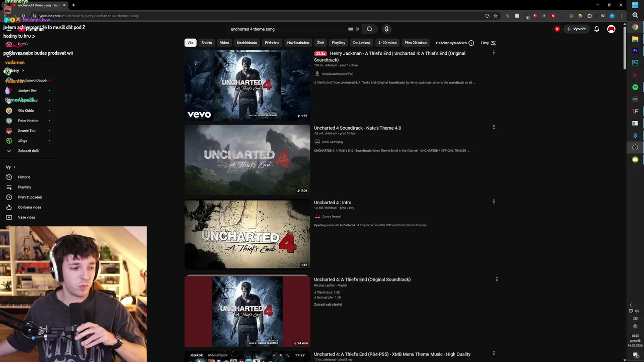The height and width of the screenshot is (362, 644).
Task: Go to SonySoundtracksVEVO channel
Action: 338,74
